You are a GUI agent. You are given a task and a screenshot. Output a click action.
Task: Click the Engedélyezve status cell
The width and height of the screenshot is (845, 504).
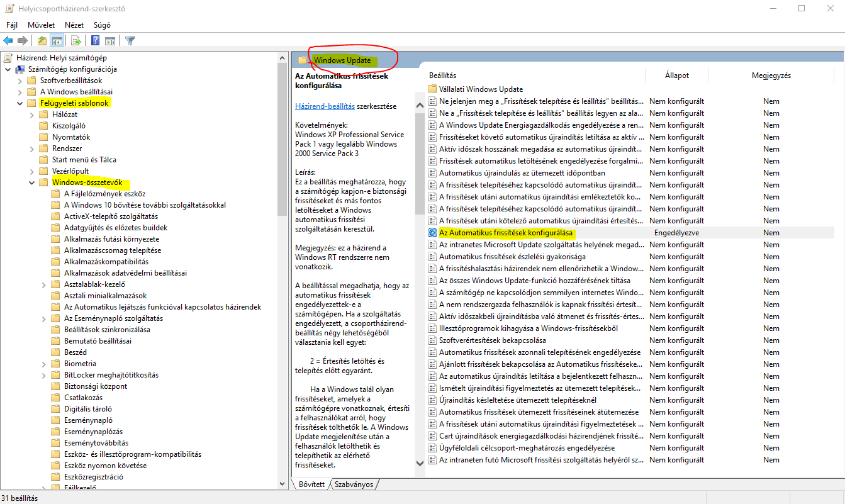point(676,233)
